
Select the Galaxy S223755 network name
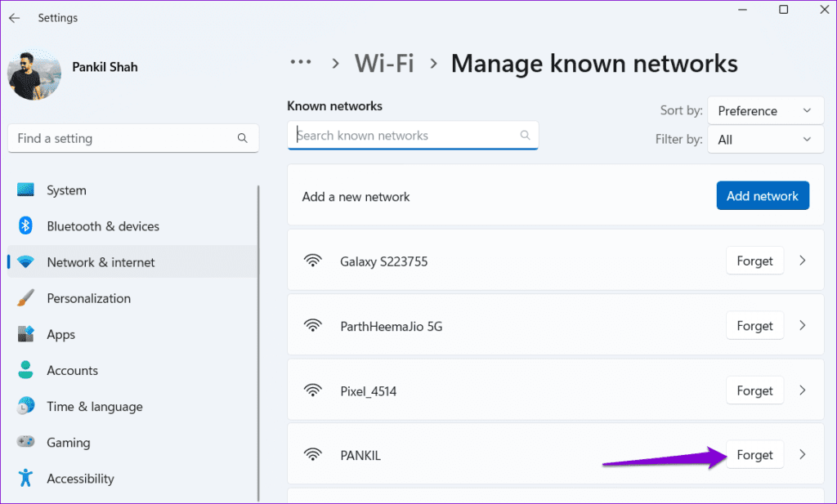pyautogui.click(x=384, y=261)
